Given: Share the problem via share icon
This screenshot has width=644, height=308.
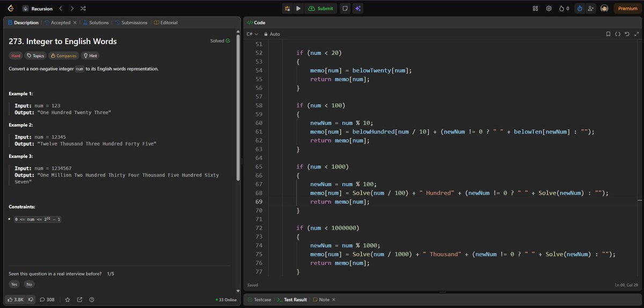Looking at the screenshot, I should tap(79, 299).
